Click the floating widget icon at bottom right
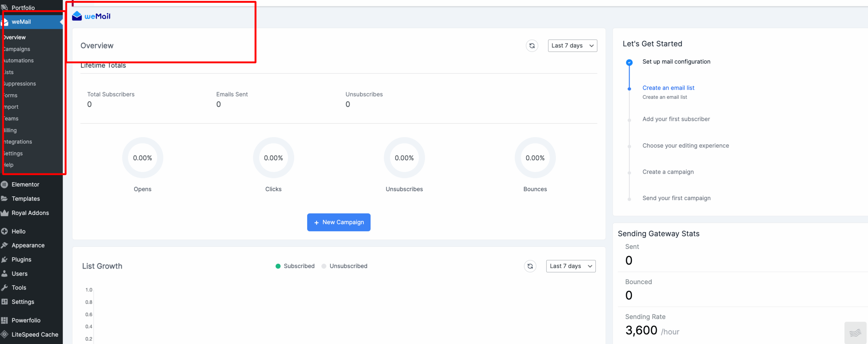The width and height of the screenshot is (868, 344). point(855,333)
